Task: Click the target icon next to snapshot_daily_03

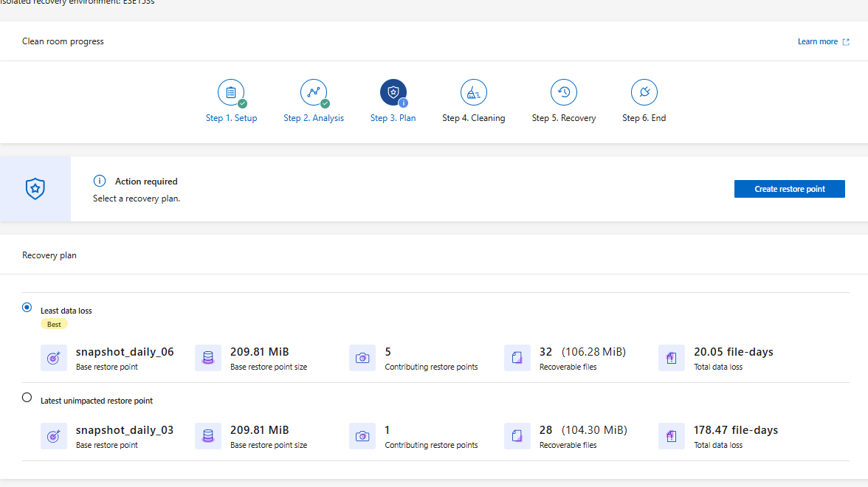Action: coord(53,435)
